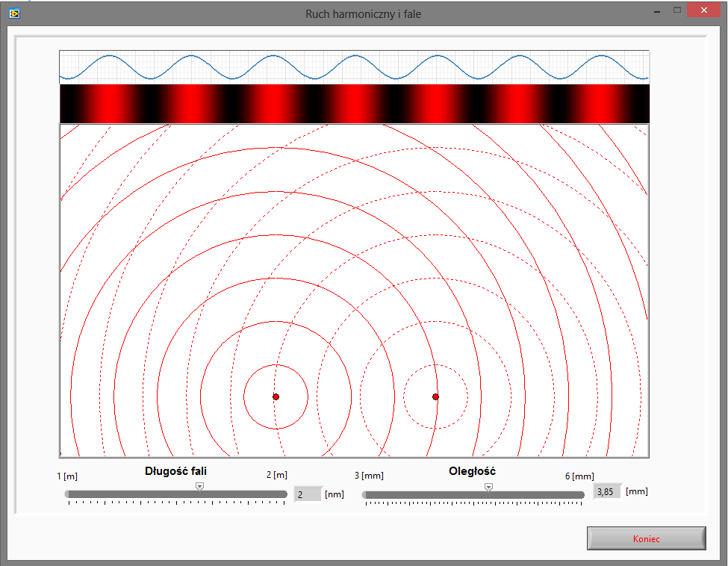Viewport: 728px width, 566px height.
Task: Minimize the Ruch harmoniczny i fale window
Action: tap(657, 10)
